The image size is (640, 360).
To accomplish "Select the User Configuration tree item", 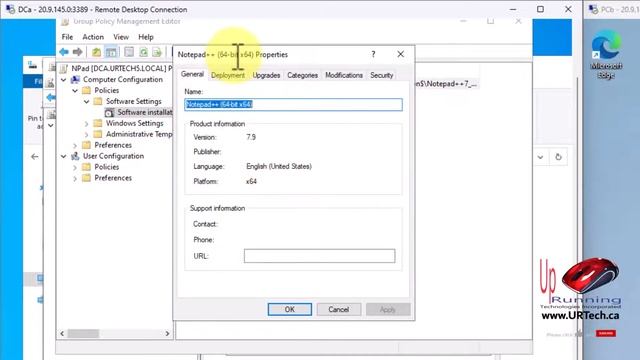I will pyautogui.click(x=113, y=156).
